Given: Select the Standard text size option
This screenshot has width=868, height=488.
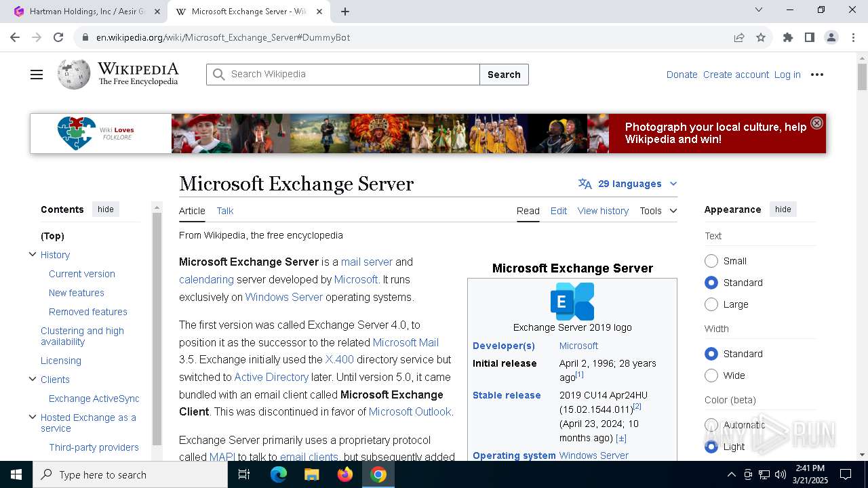Looking at the screenshot, I should coord(711,283).
